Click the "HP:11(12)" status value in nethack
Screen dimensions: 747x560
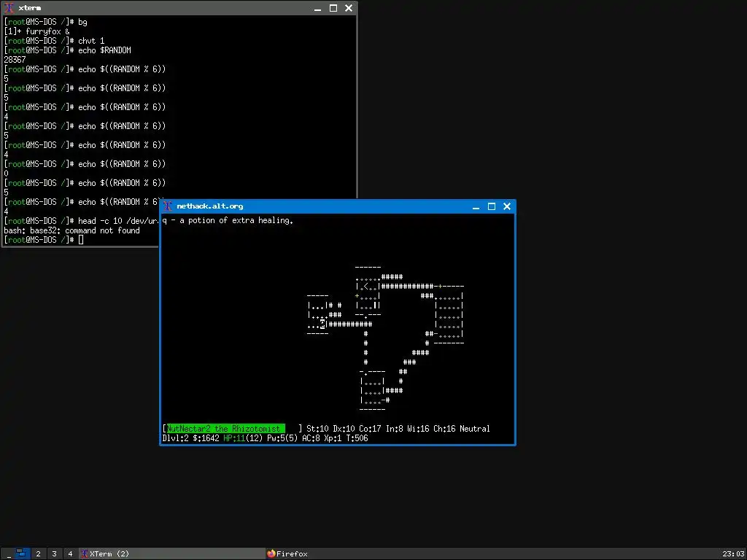click(243, 438)
